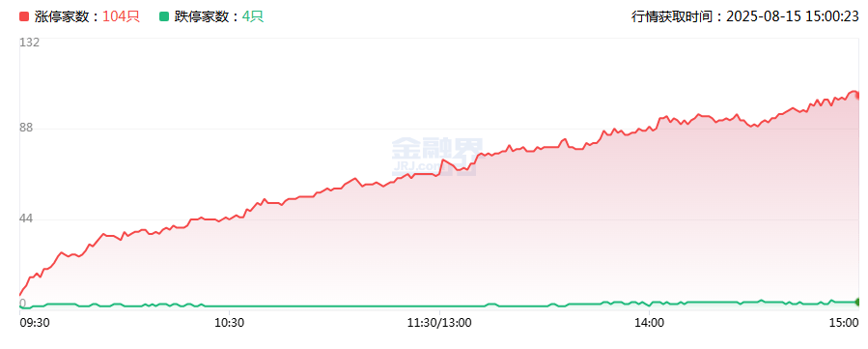868x349 pixels.
Task: Toggle the green 跌停家数 legend square
Action: tap(164, 16)
